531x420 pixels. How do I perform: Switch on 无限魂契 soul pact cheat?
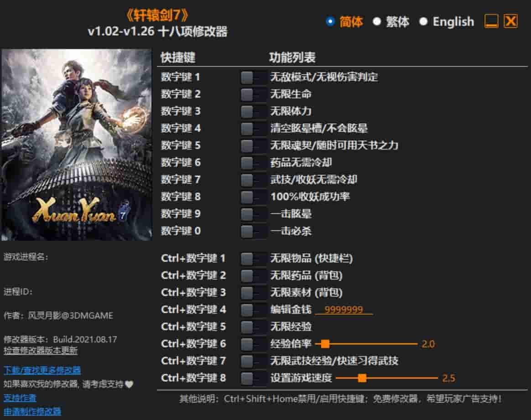coord(253,145)
